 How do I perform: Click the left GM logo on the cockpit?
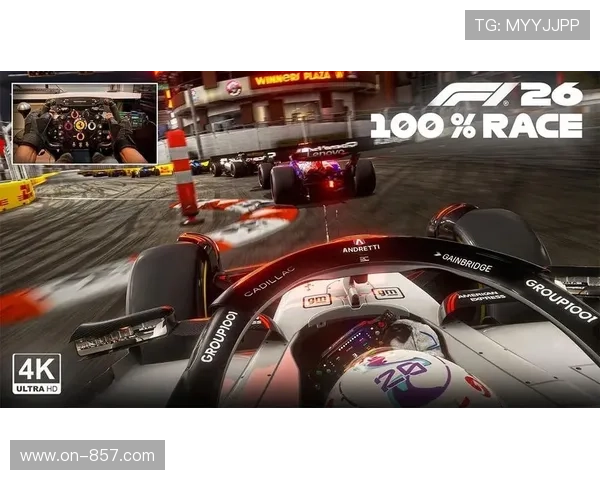click(317, 299)
